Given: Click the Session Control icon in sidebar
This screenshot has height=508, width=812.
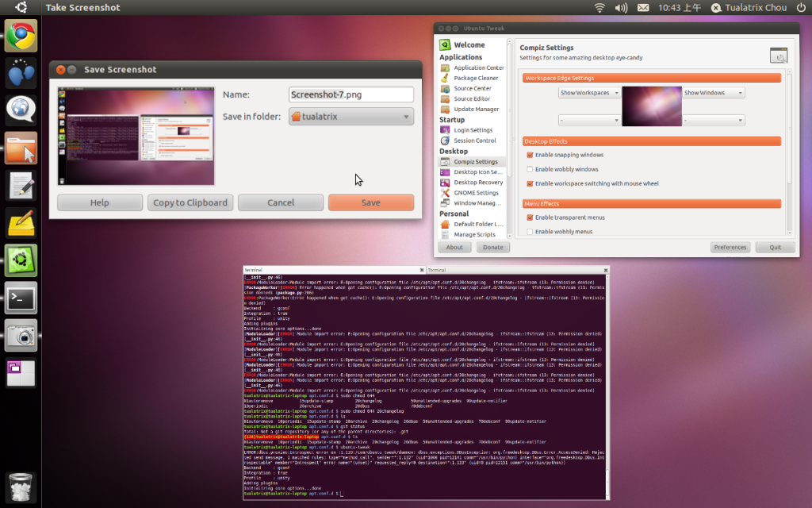Looking at the screenshot, I should click(445, 140).
